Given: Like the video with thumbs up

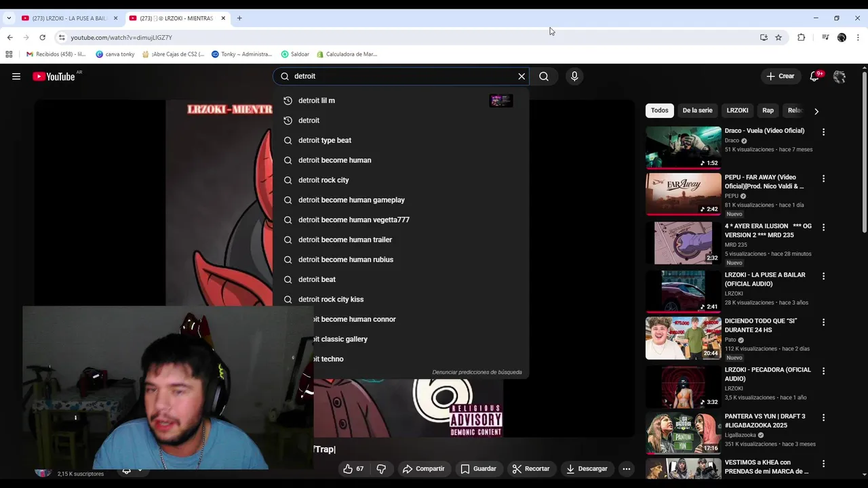Looking at the screenshot, I should [353, 469].
